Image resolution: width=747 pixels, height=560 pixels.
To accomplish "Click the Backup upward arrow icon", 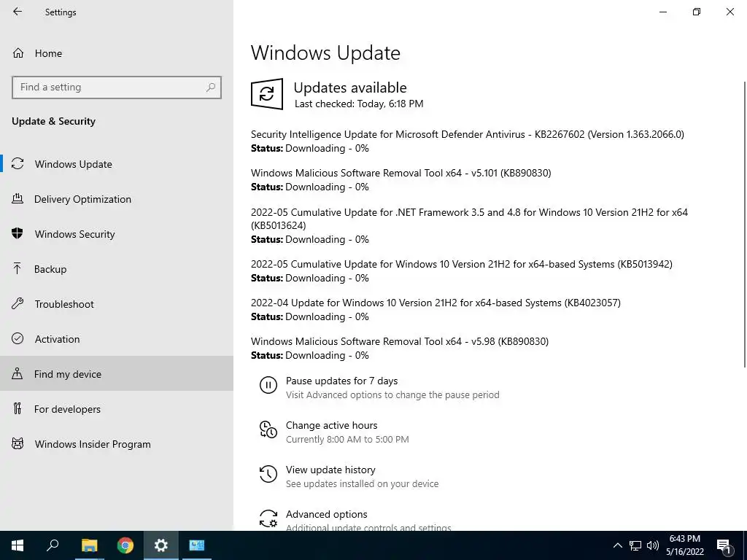I will tap(18, 268).
